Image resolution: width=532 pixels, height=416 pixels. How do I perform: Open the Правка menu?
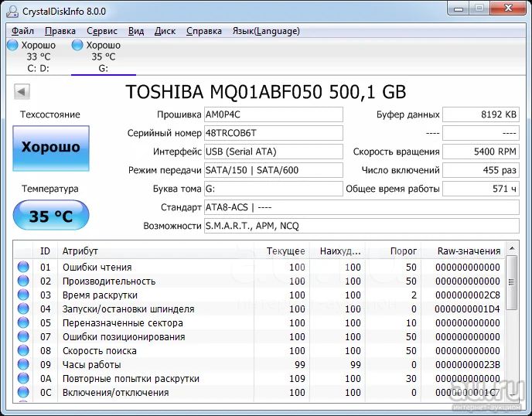(60, 31)
